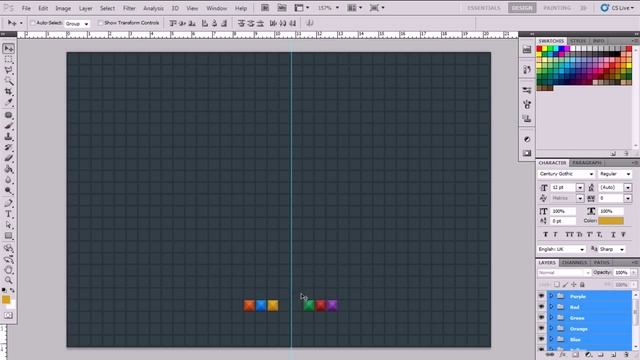
Task: Select the Eraser tool
Action: coord(8,158)
